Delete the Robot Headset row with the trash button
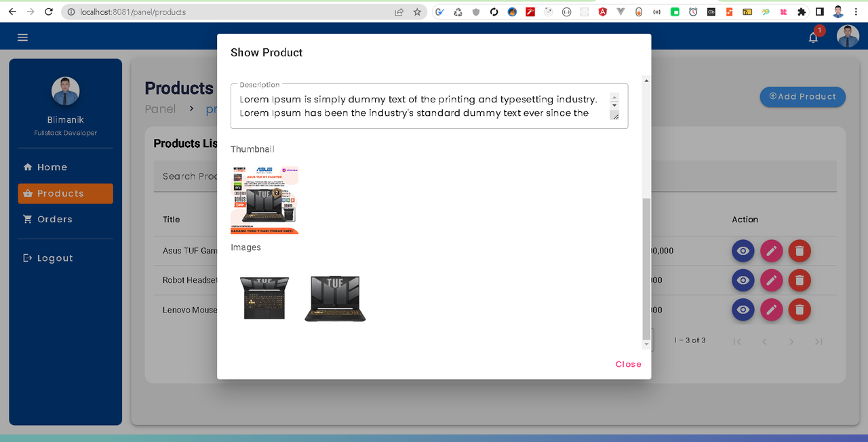 (x=800, y=280)
